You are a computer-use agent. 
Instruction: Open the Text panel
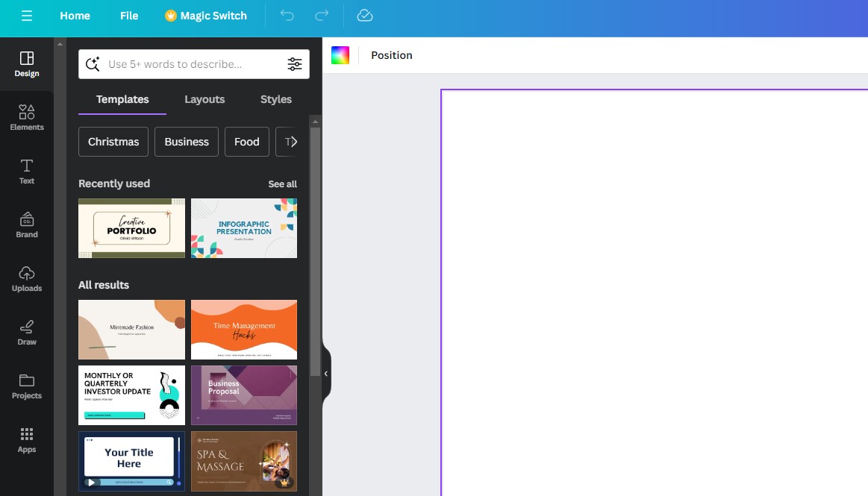pyautogui.click(x=27, y=172)
